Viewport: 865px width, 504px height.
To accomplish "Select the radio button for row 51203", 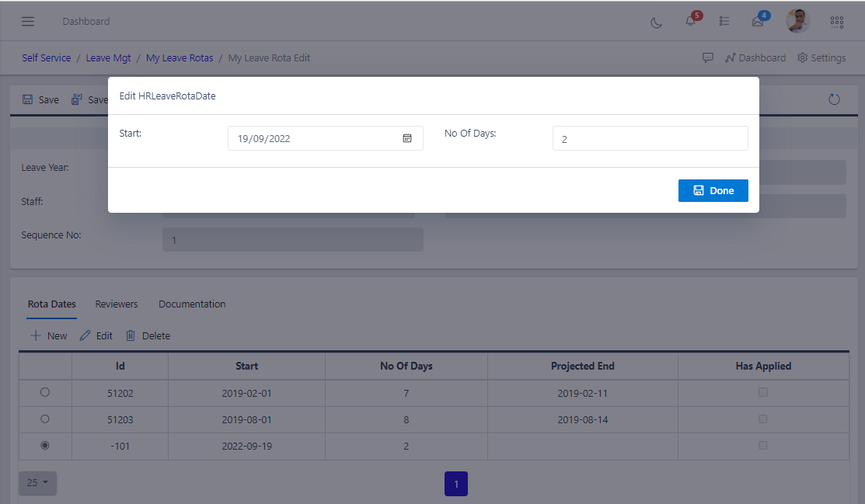I will (44, 419).
